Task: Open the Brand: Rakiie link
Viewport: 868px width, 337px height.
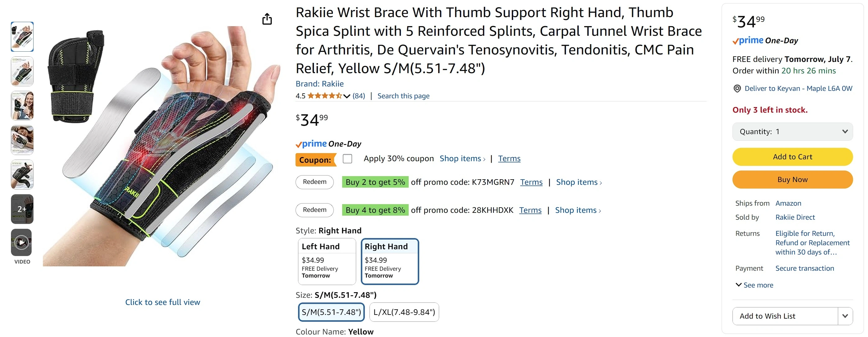Action: [x=319, y=84]
